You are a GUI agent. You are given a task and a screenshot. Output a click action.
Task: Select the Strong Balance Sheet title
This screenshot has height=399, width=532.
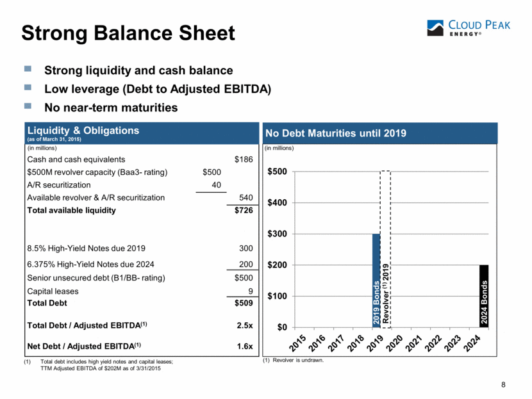128,33
